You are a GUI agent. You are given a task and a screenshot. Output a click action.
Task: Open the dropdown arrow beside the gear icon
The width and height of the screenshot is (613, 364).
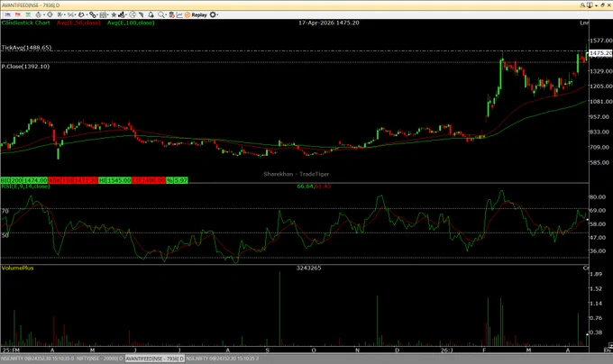[x=217, y=14]
